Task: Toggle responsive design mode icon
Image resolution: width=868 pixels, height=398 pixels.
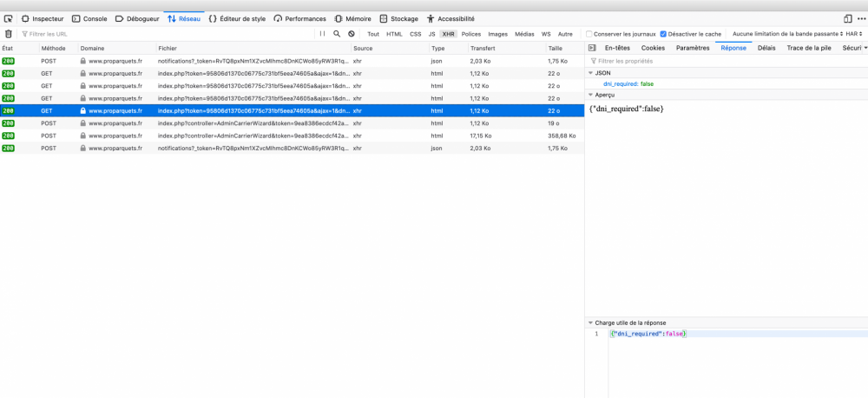Action: [847, 18]
